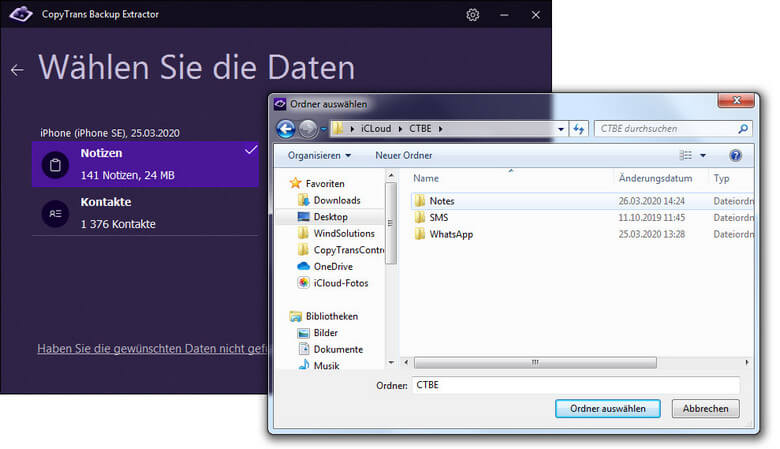Screen dimensions: 780x449
Task: Open the Dokumente library
Action: pyautogui.click(x=338, y=350)
